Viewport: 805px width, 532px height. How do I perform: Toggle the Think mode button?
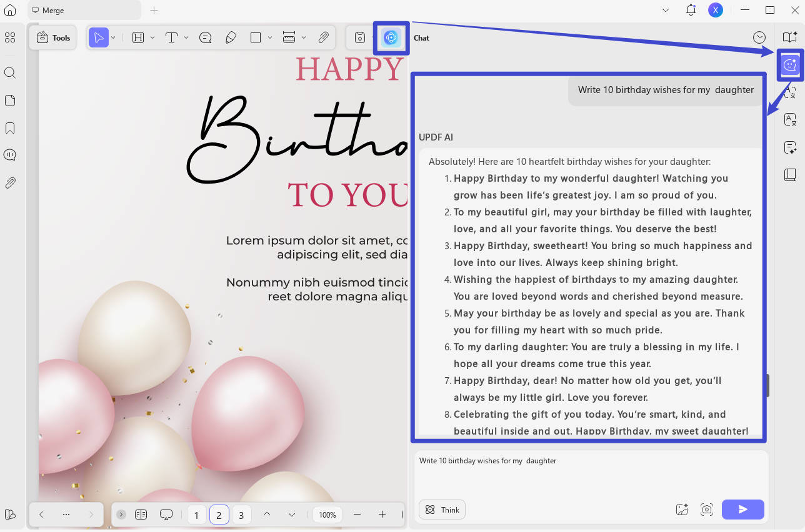[x=442, y=510]
